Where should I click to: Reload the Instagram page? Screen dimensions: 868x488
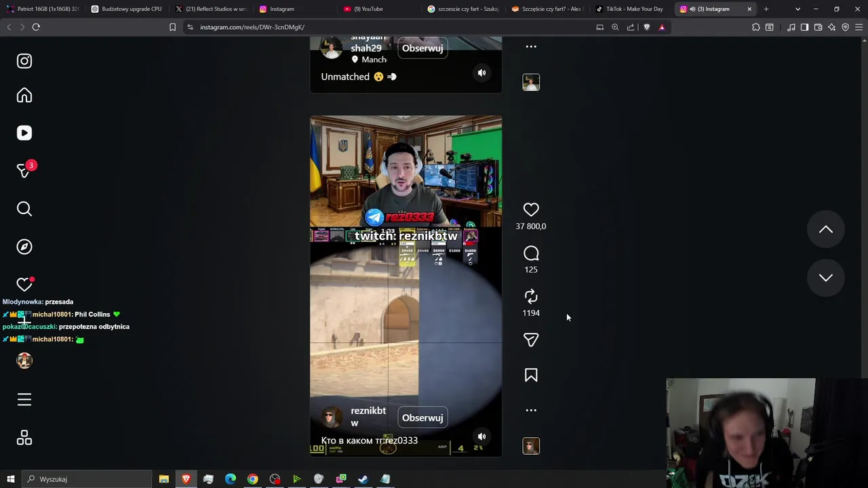coord(36,27)
